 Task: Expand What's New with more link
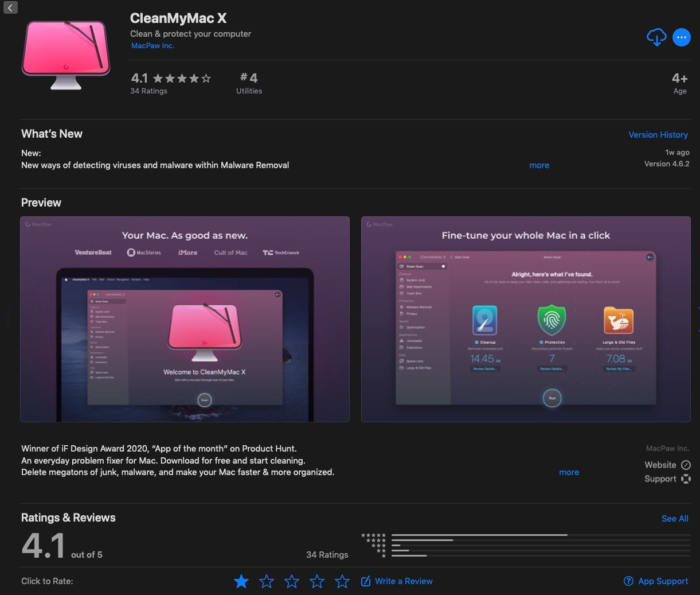pos(539,165)
